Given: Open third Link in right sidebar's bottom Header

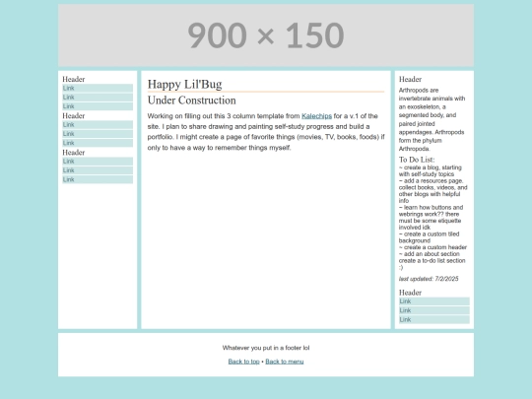Looking at the screenshot, I should (x=434, y=319).
